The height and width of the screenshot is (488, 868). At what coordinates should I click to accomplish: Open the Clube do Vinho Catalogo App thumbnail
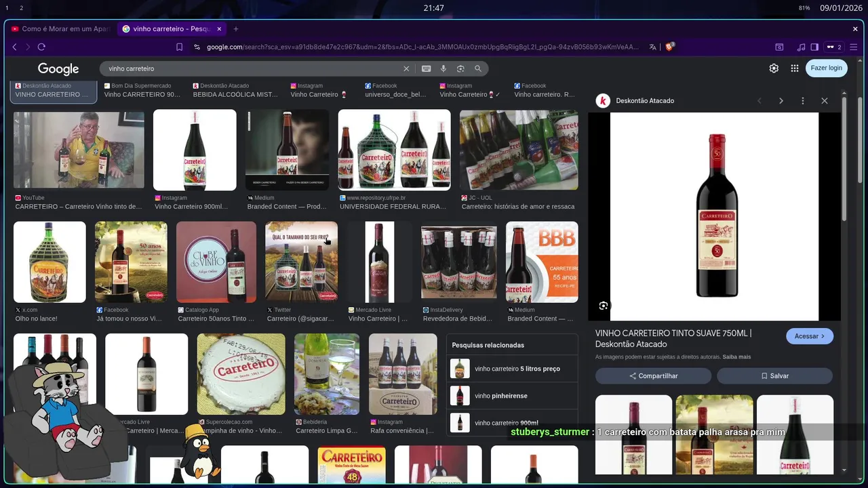[216, 262]
